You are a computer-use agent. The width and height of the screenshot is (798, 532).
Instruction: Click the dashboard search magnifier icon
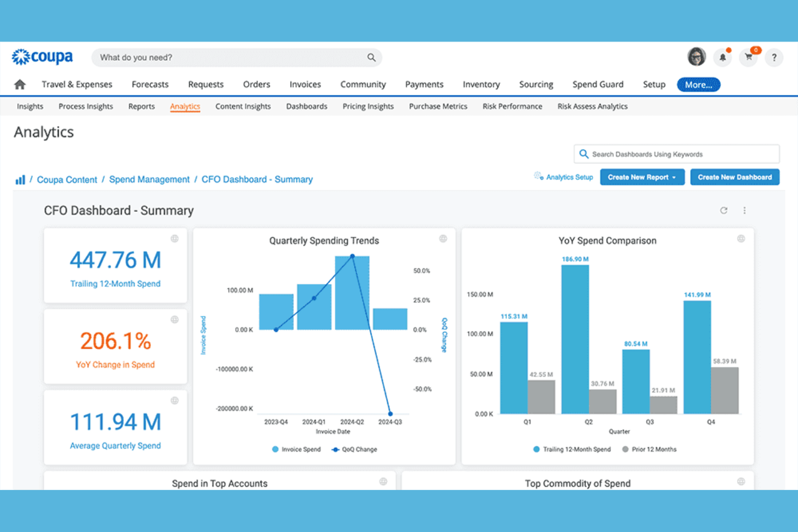583,154
